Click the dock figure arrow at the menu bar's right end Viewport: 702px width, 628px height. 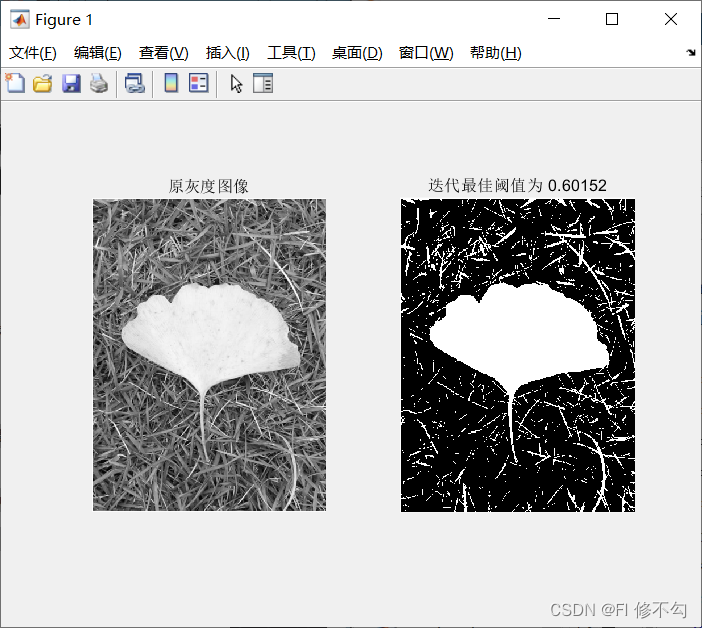click(691, 53)
